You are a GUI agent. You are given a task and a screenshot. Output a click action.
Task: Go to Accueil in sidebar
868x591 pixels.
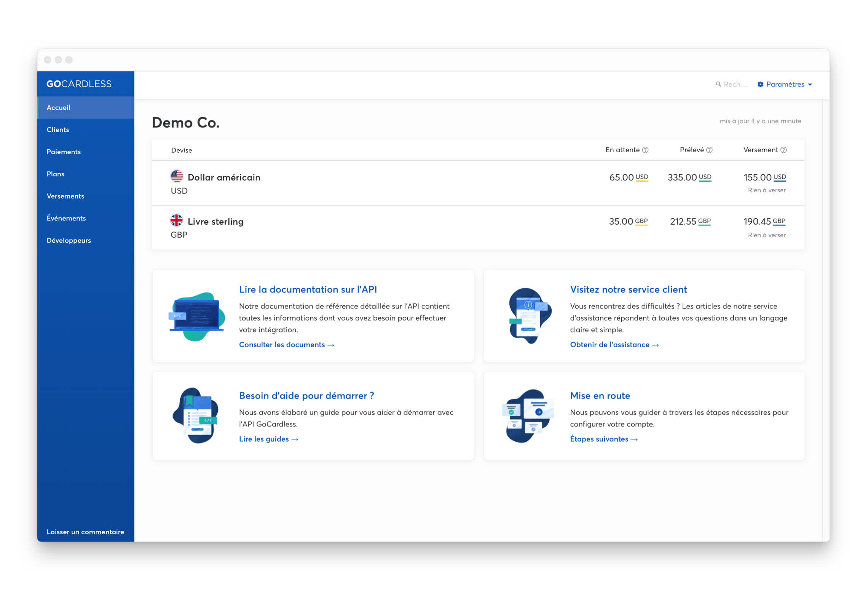(86, 107)
